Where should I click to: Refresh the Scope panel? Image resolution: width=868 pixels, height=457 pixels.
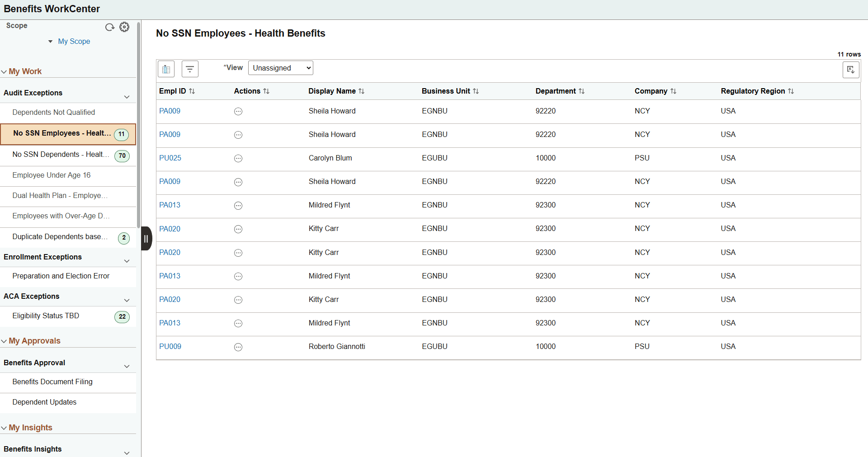click(109, 27)
